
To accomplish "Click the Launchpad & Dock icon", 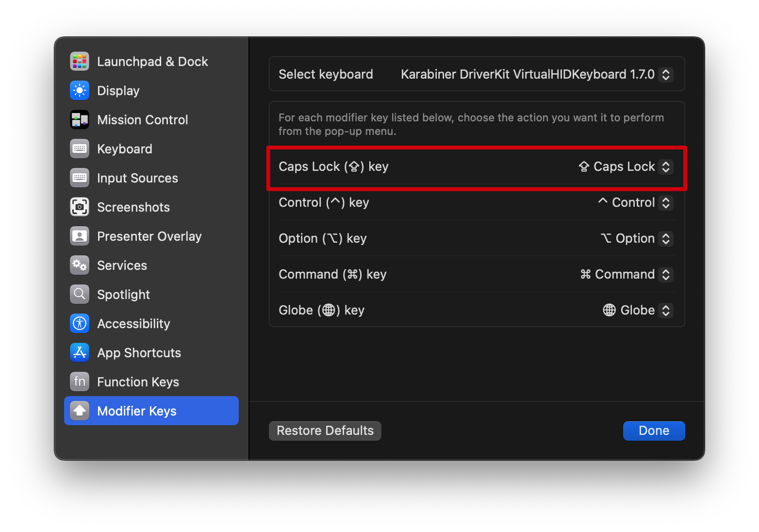I will point(80,62).
